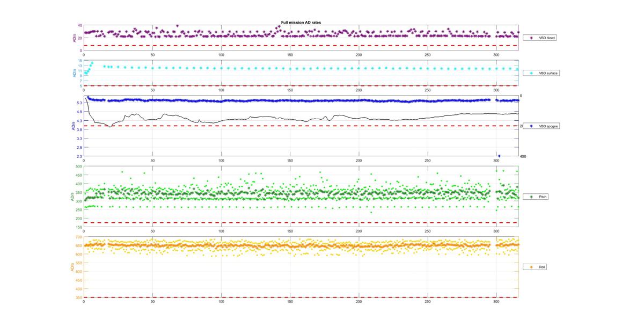
Task: Click the 700 tick on Roll axis
Action: [x=79, y=237]
